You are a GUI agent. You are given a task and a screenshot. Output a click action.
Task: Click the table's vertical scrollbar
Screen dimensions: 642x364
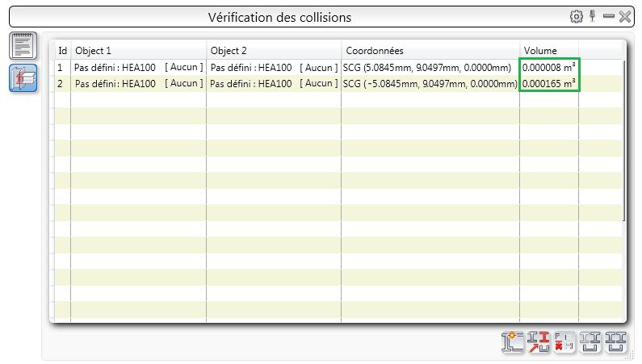click(x=623, y=137)
